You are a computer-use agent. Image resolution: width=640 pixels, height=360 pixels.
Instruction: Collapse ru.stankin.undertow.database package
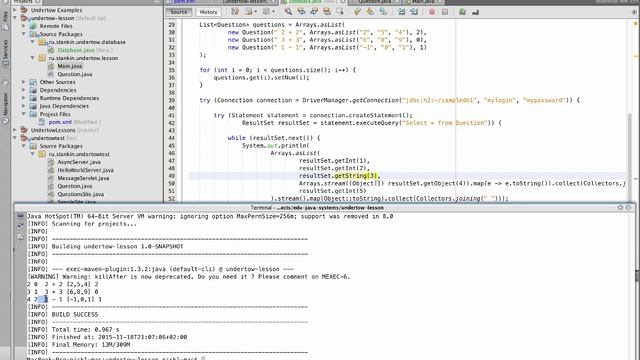tap(33, 42)
